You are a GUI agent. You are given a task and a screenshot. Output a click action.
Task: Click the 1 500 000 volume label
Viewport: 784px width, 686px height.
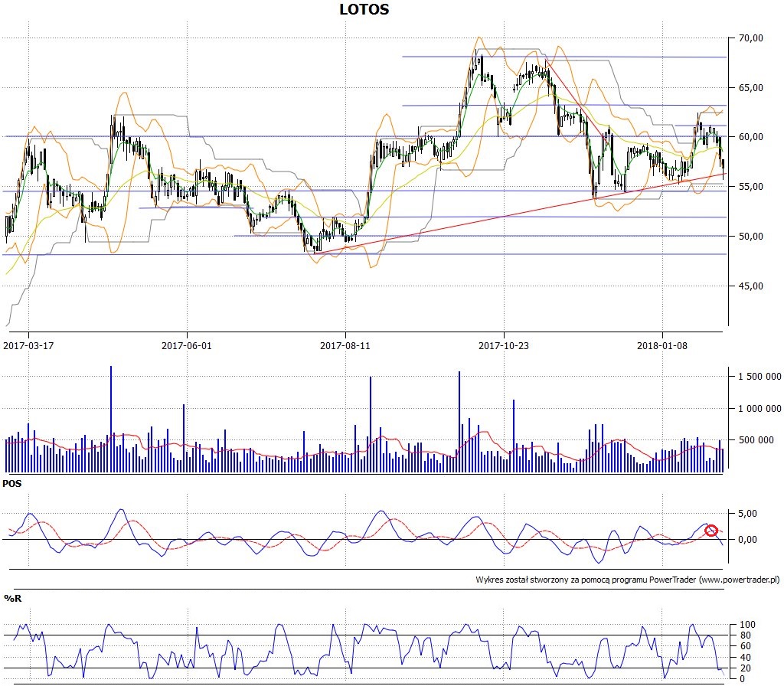point(759,377)
